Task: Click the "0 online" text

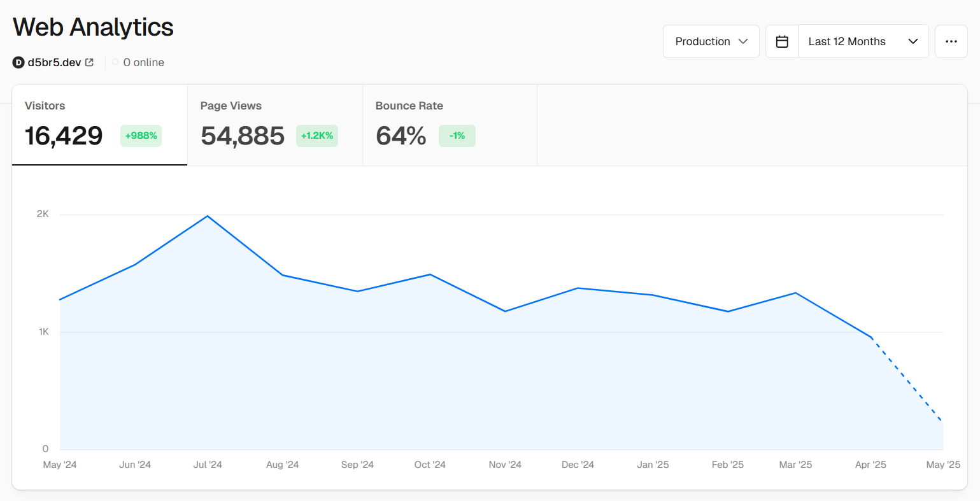Action: pyautogui.click(x=144, y=62)
